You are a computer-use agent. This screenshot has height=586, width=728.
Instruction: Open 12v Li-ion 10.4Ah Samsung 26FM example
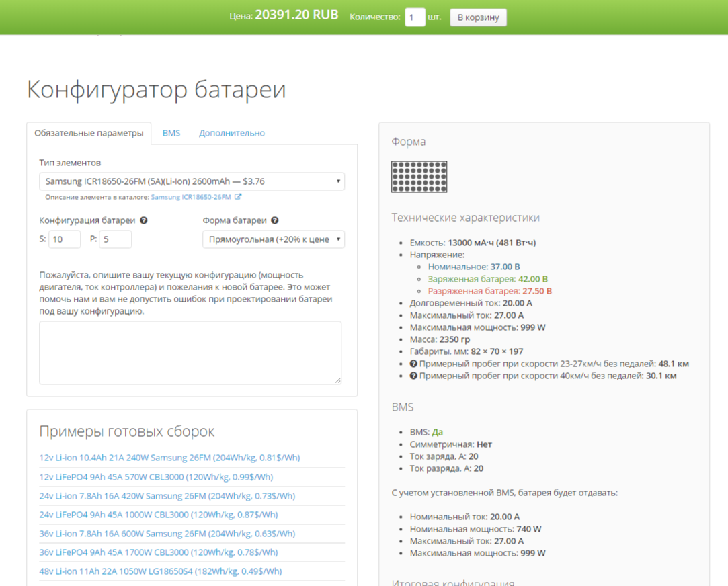(169, 458)
